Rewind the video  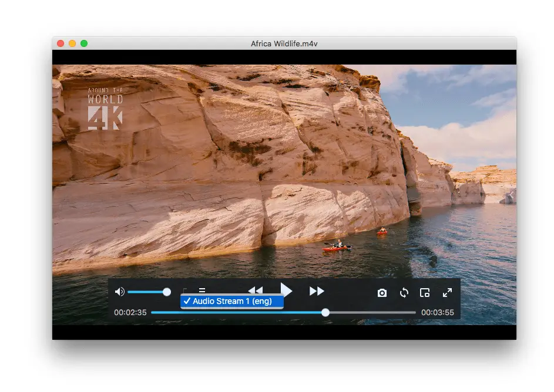256,290
